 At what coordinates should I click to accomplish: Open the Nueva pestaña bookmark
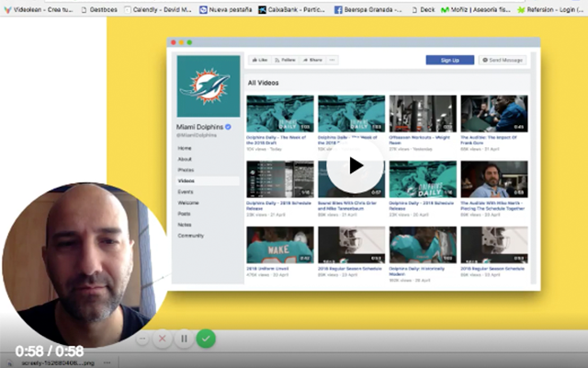click(226, 9)
